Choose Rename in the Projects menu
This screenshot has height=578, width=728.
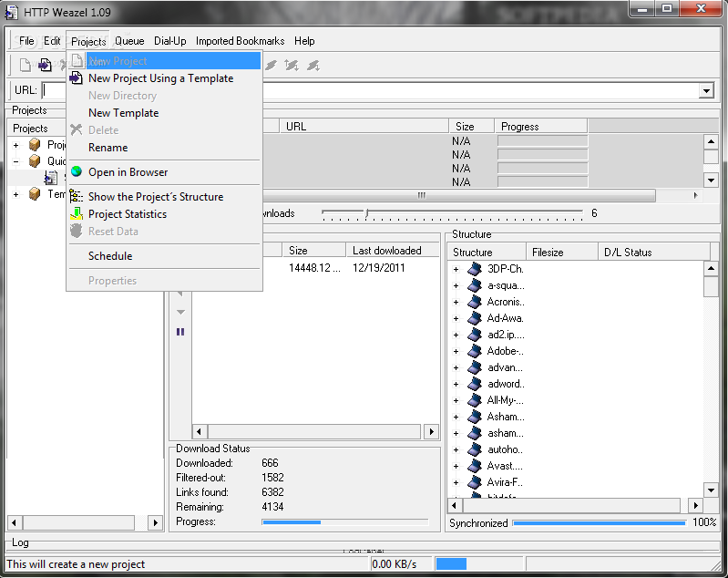[164, 148]
